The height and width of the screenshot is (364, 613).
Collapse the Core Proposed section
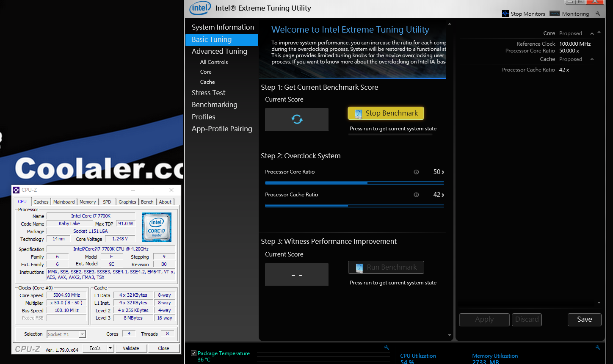point(592,33)
